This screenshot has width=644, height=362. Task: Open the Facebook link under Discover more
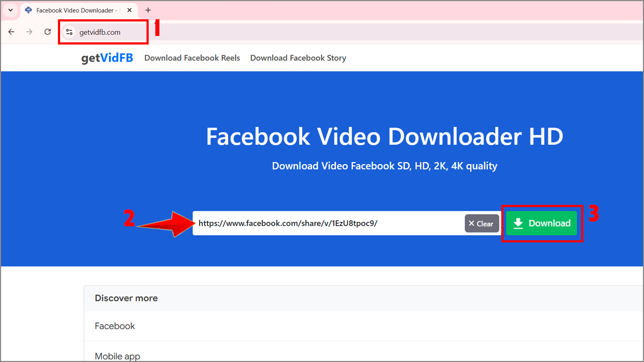[x=114, y=326]
